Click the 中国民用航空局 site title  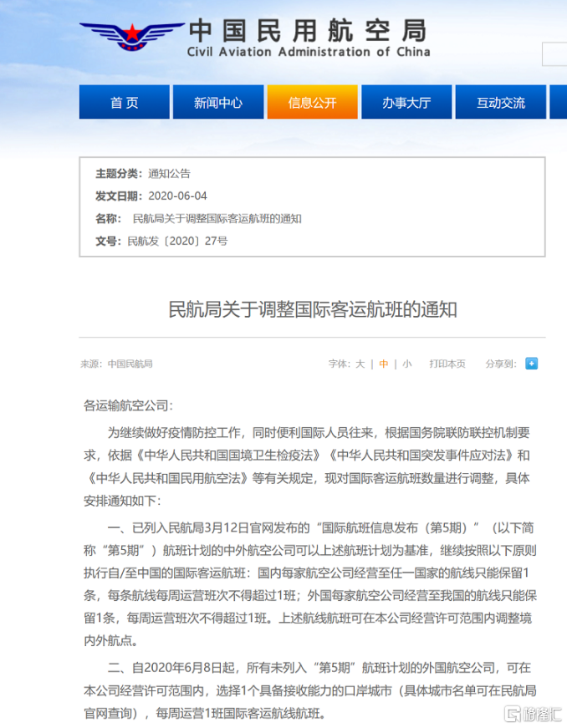[x=307, y=31]
